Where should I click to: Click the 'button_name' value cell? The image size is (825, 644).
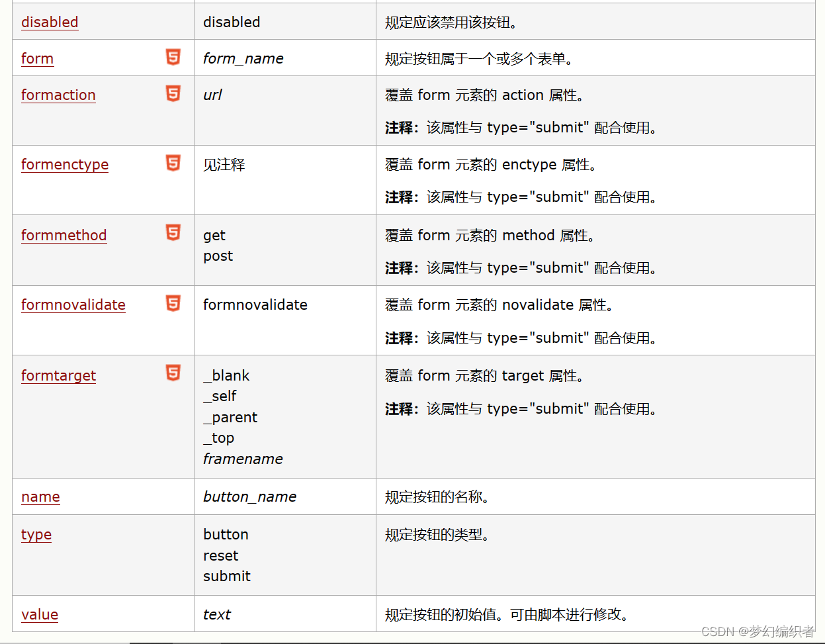coord(250,496)
